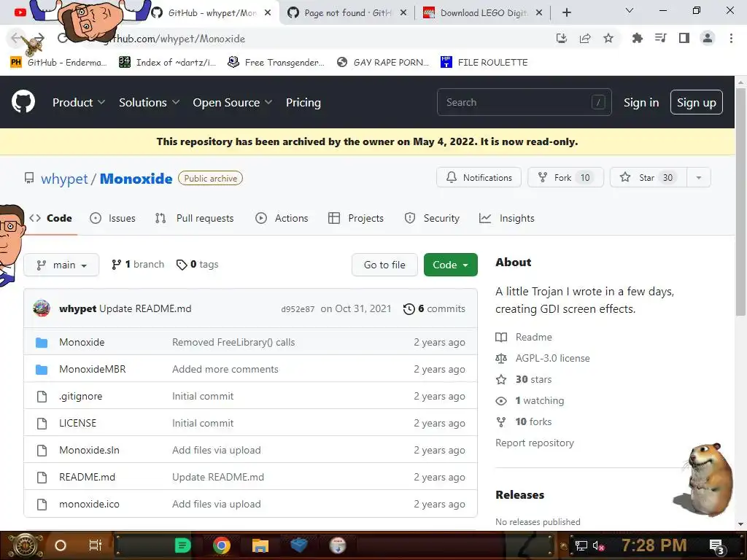Click the page vertical scrollbar thumb
747x560 pixels.
pos(740,203)
